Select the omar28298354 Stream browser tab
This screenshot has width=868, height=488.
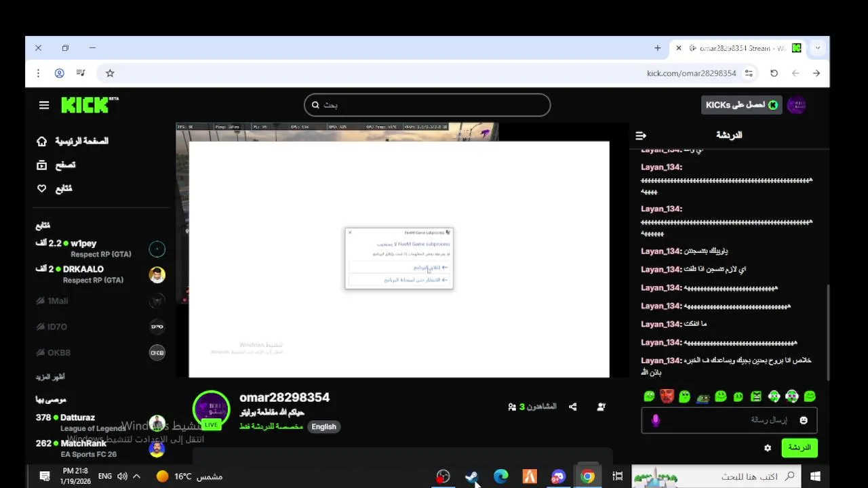[737, 48]
